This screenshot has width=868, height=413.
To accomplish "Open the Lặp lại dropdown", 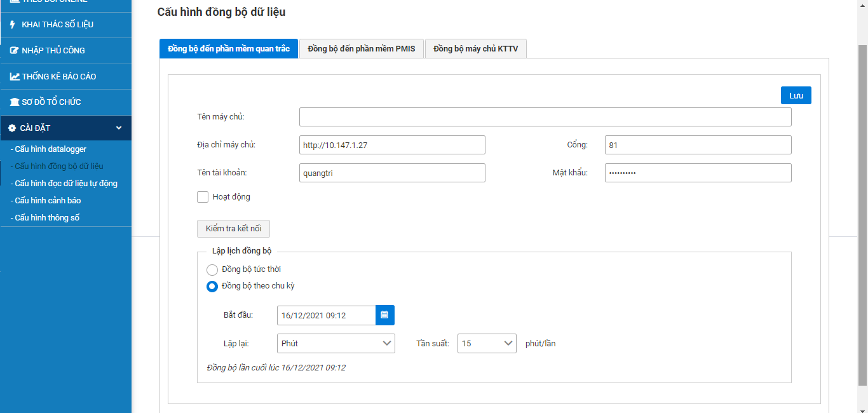I will tap(336, 343).
